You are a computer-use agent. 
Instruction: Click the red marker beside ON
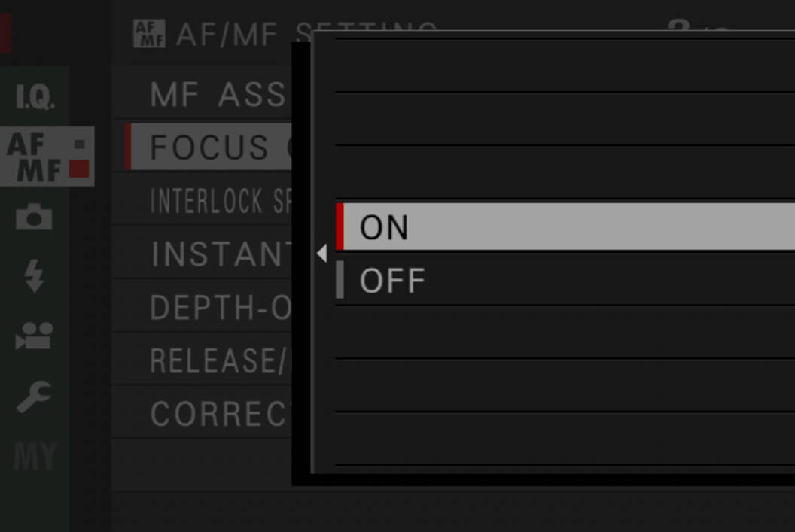(340, 226)
